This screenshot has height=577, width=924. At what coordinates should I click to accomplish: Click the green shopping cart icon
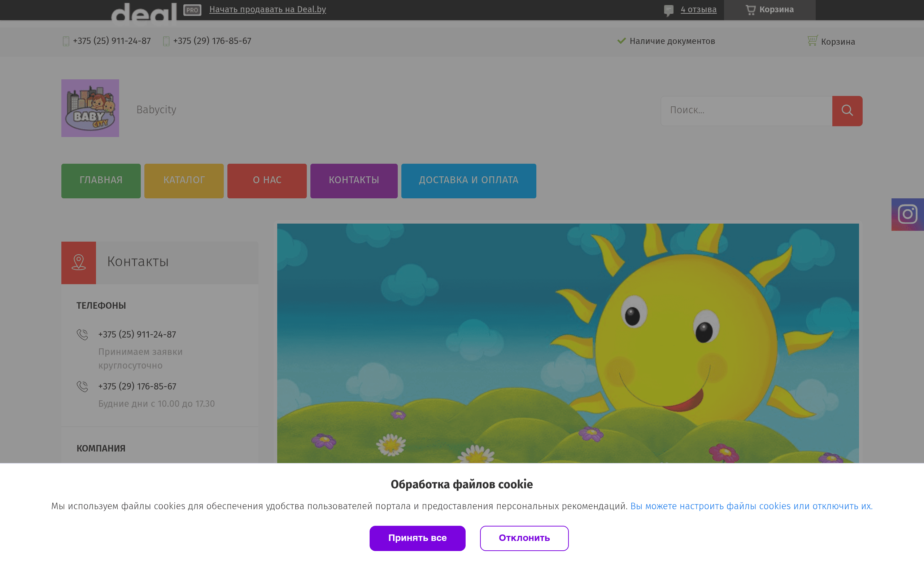pos(812,40)
